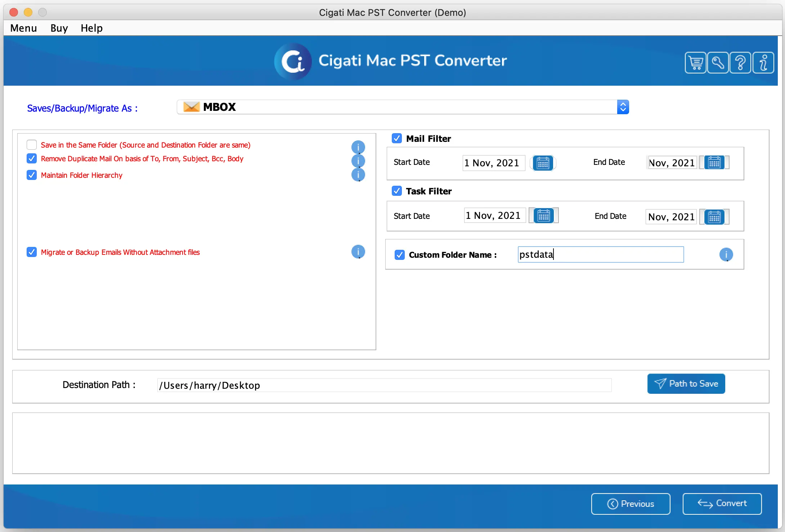The height and width of the screenshot is (532, 785).
Task: Open the Saves/Backup/Migrate As dropdown arrows
Action: pos(623,107)
